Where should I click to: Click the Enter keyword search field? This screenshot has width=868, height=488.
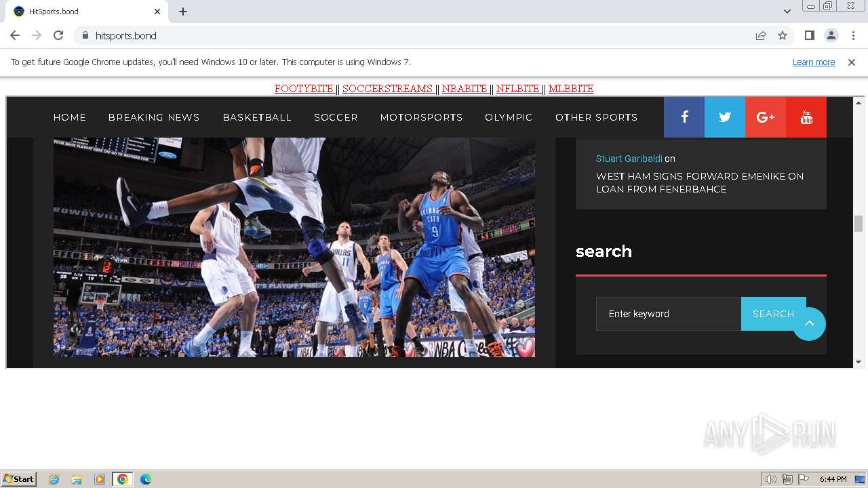669,314
